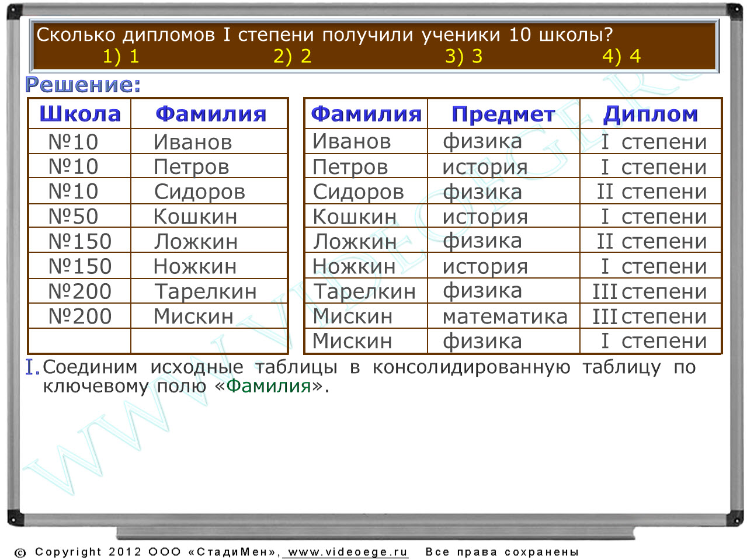Select the "№50" school cell
Screen dimensions: 747x560
73,217
